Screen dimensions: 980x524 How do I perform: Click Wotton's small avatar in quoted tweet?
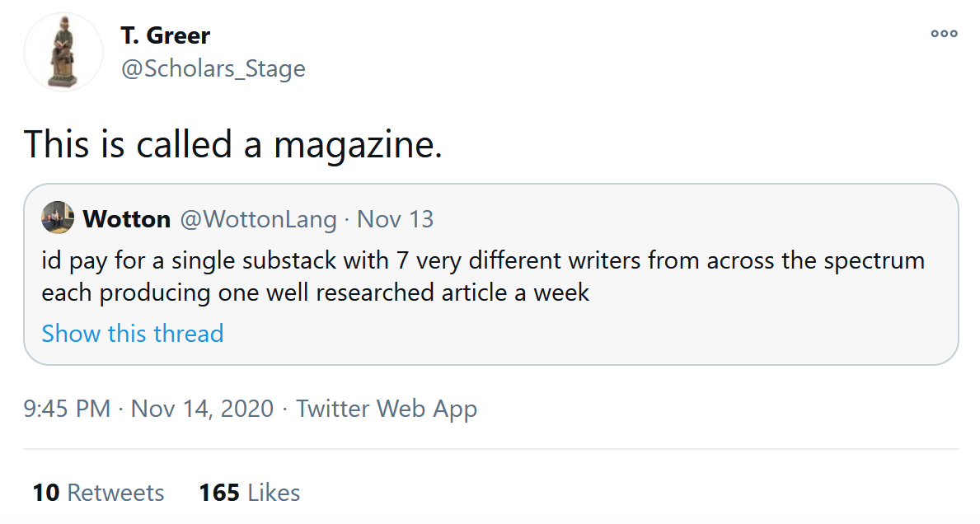pos(59,218)
